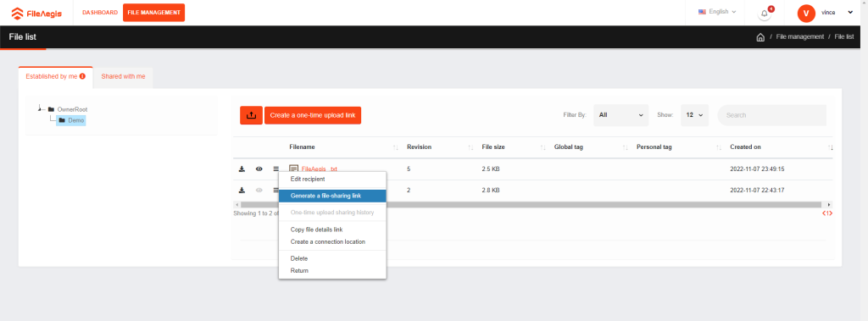This screenshot has width=868, height=321.
Task: Collapse the OwnerRoot tree node
Action: [39, 108]
